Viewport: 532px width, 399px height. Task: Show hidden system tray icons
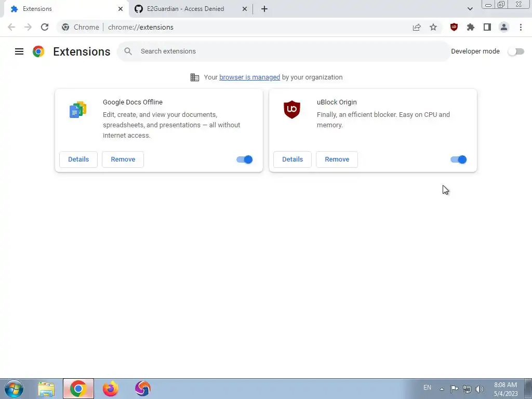click(x=442, y=389)
